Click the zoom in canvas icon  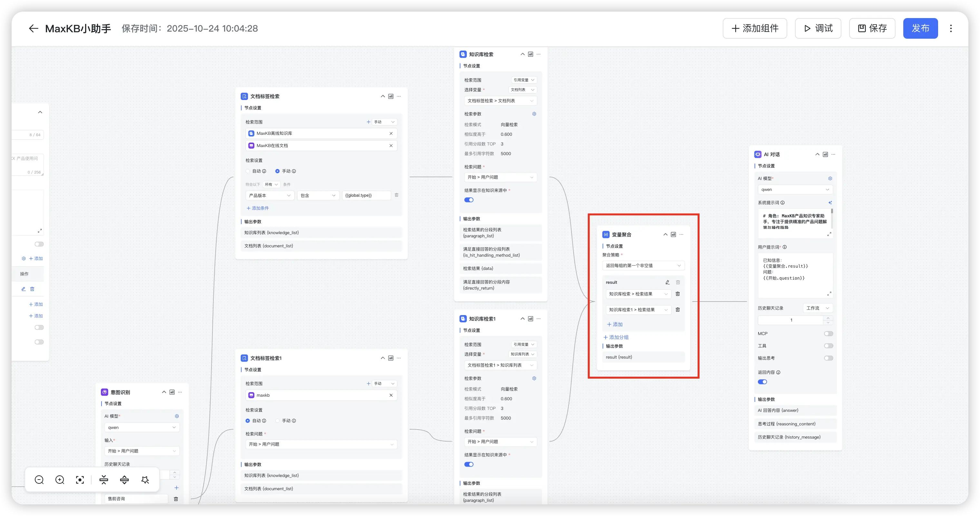60,480
